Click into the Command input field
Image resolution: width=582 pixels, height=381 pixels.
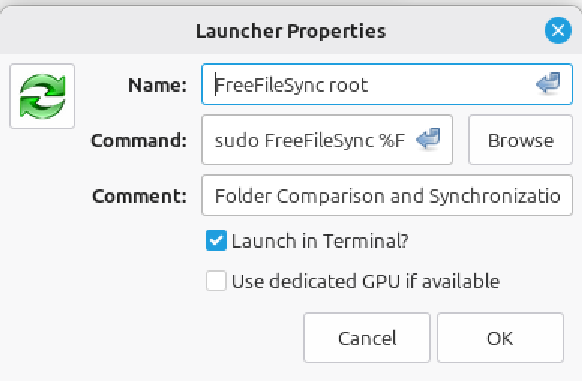coord(327,140)
